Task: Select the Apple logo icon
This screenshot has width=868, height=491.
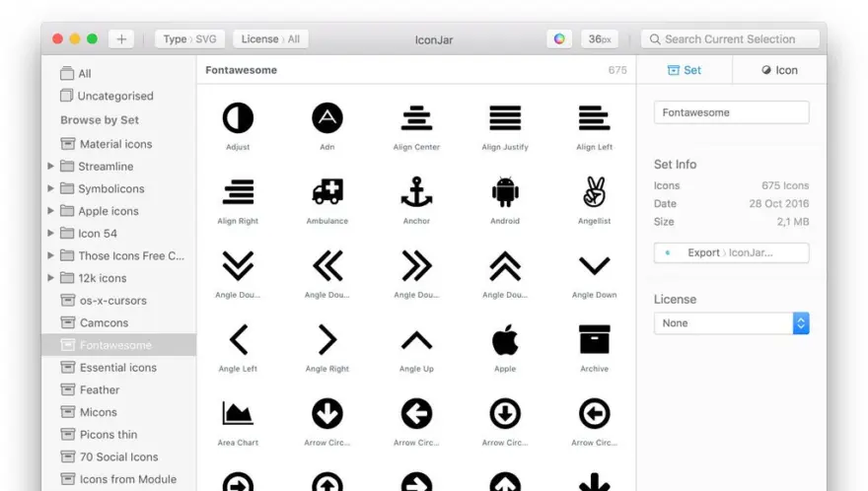Action: pyautogui.click(x=505, y=339)
